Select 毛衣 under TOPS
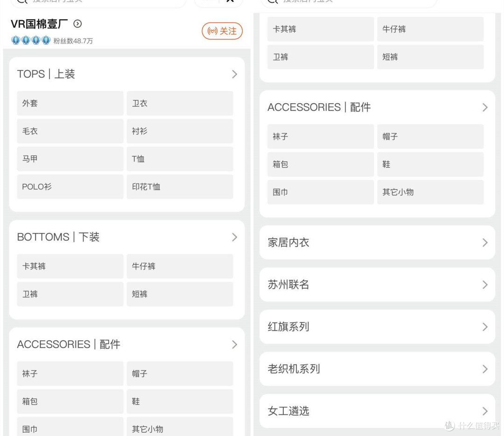The width and height of the screenshot is (504, 436). [70, 131]
